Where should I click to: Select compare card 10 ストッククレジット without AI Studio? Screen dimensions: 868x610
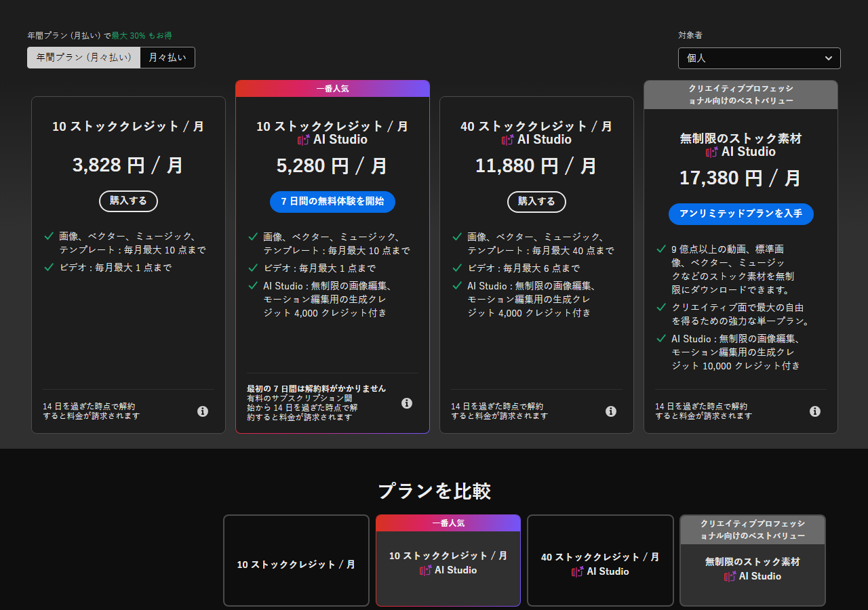tap(296, 561)
